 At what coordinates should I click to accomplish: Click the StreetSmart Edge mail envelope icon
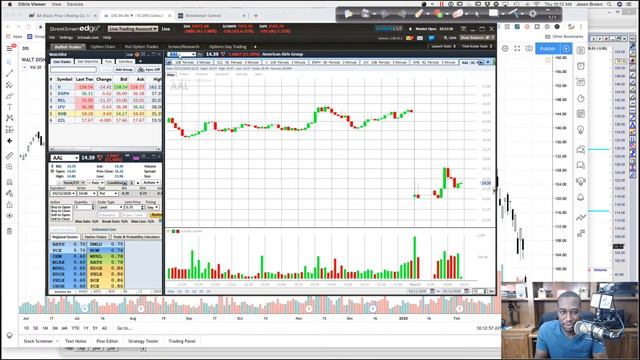tap(420, 38)
